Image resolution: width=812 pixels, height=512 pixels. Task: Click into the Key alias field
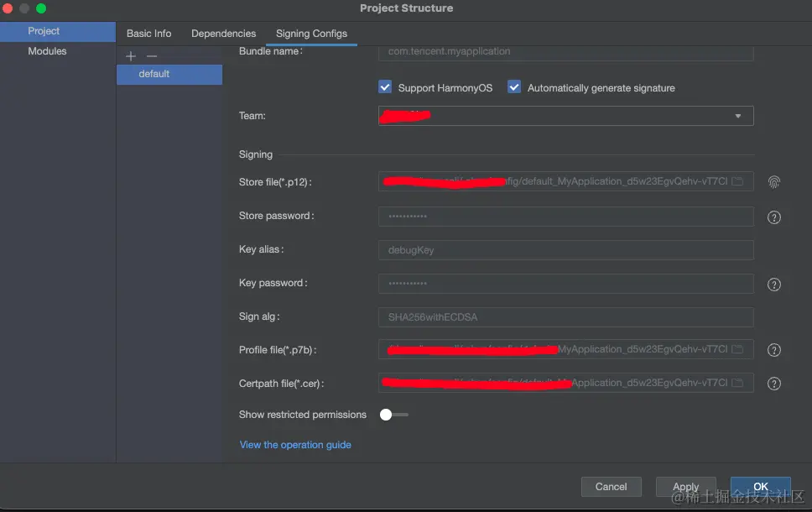565,250
